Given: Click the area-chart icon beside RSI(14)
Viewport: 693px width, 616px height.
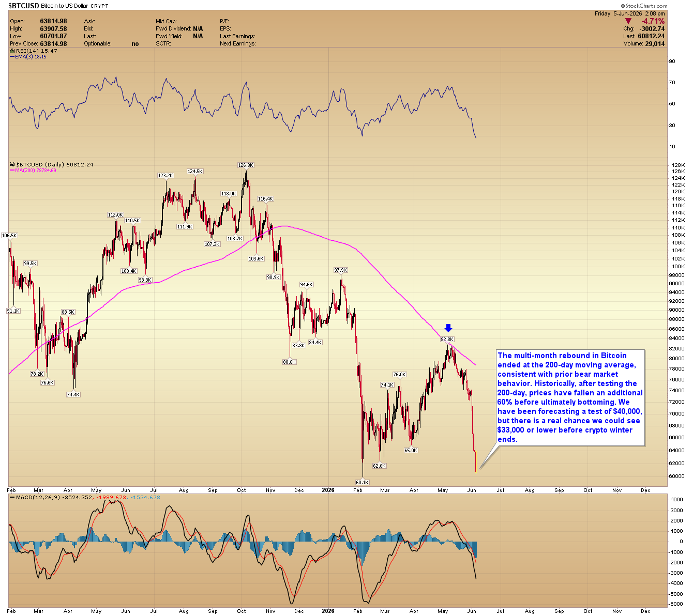Looking at the screenshot, I should 11,51.
